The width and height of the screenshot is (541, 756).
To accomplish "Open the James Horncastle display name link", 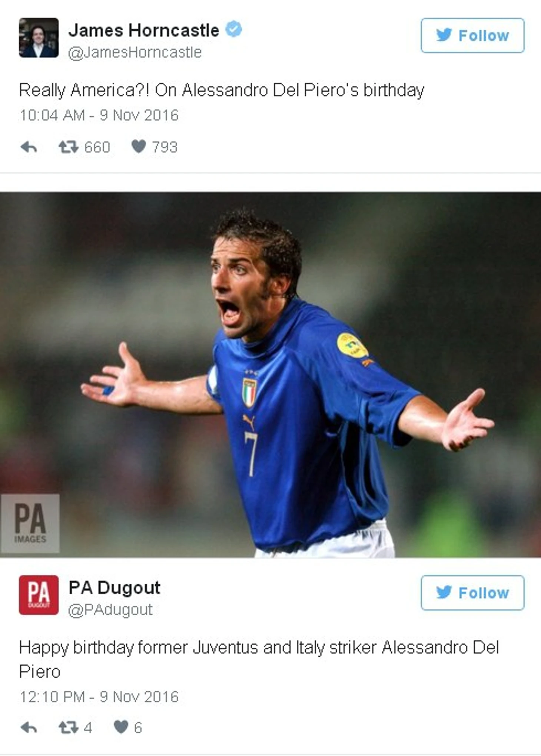I will (x=144, y=30).
